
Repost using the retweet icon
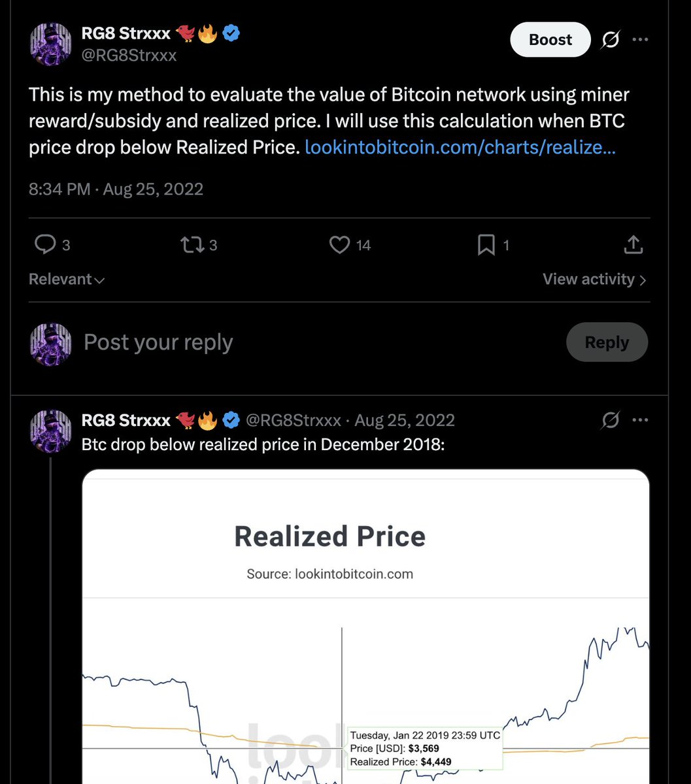click(192, 245)
